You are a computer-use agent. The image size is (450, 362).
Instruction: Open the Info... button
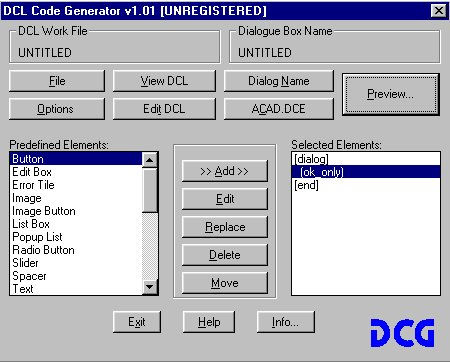pos(286,322)
